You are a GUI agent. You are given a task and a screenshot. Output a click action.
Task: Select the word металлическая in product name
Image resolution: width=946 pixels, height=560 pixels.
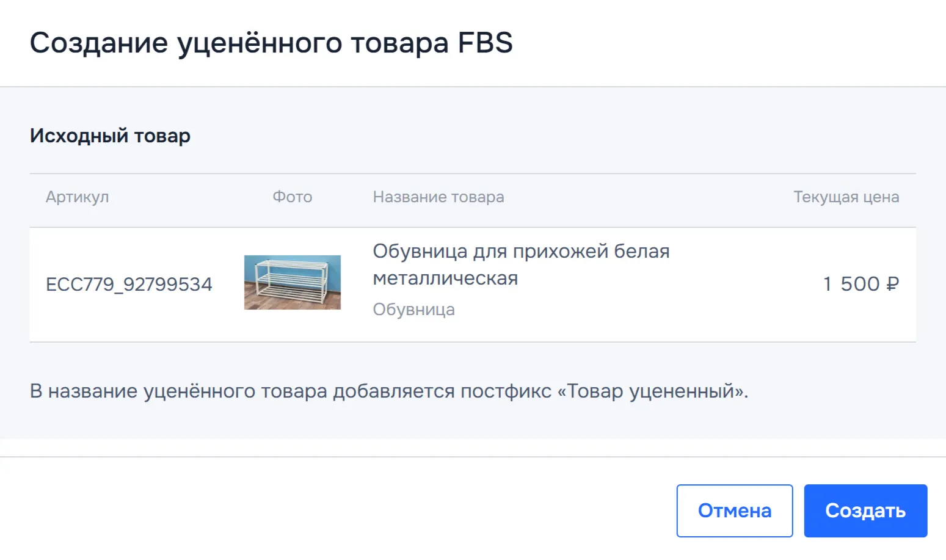[x=445, y=278]
